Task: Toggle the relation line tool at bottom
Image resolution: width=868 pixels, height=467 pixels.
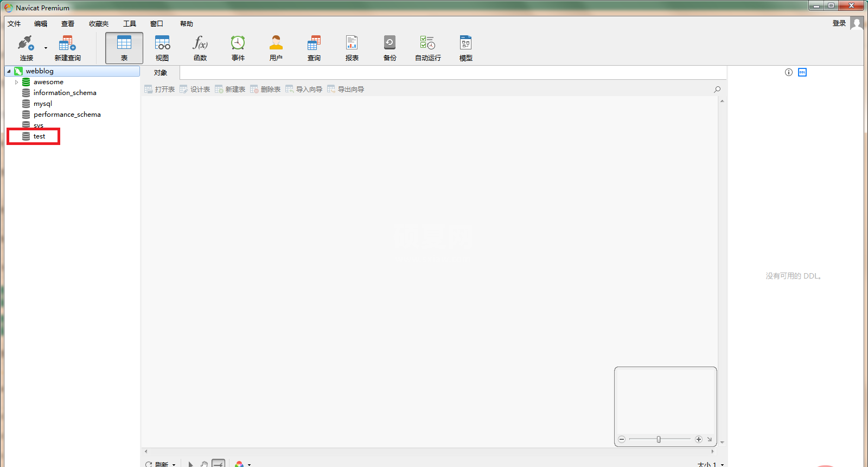Action: [x=218, y=464]
